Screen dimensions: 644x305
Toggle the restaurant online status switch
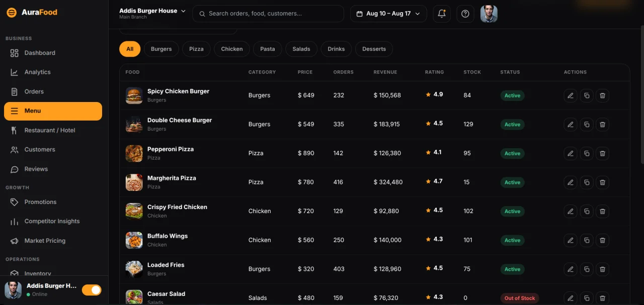pos(92,290)
